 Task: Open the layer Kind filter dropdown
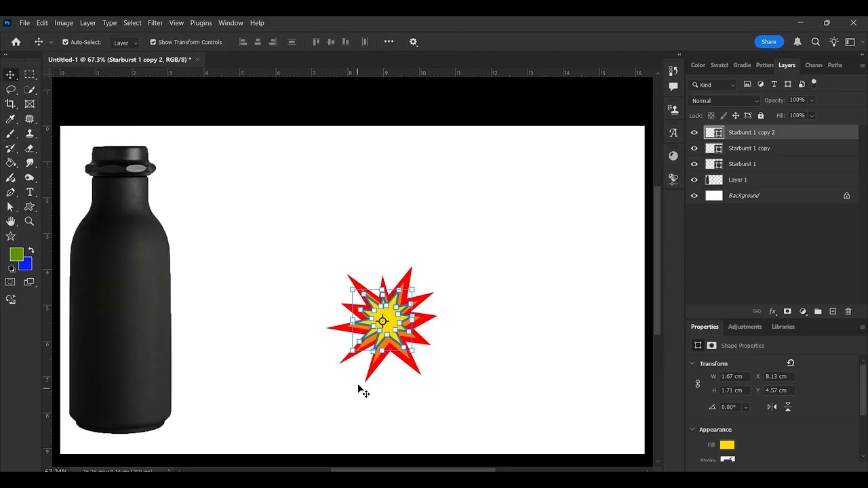pos(713,85)
